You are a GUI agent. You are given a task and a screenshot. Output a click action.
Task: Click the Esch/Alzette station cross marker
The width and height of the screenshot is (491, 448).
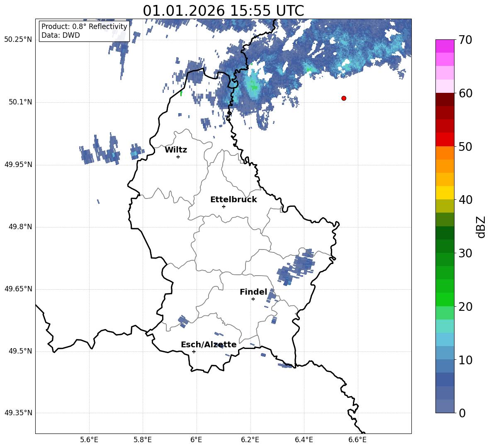click(194, 351)
